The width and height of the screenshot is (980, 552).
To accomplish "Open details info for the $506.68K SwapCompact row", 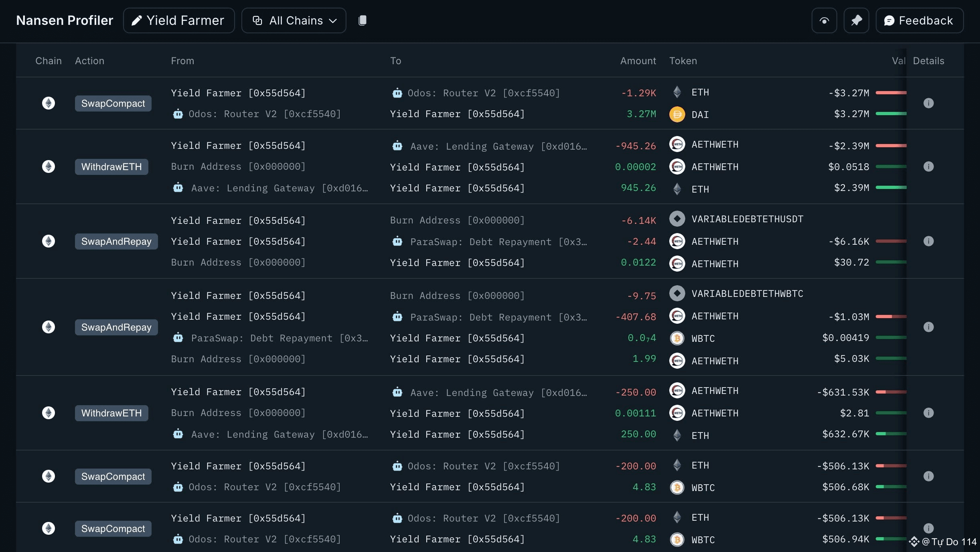I will (x=928, y=476).
